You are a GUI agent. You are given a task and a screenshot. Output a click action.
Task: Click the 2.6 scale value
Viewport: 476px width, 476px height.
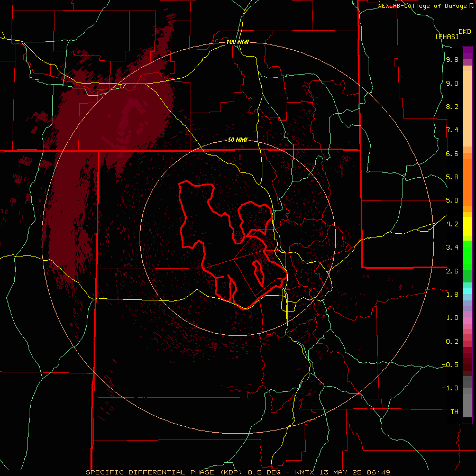452,271
